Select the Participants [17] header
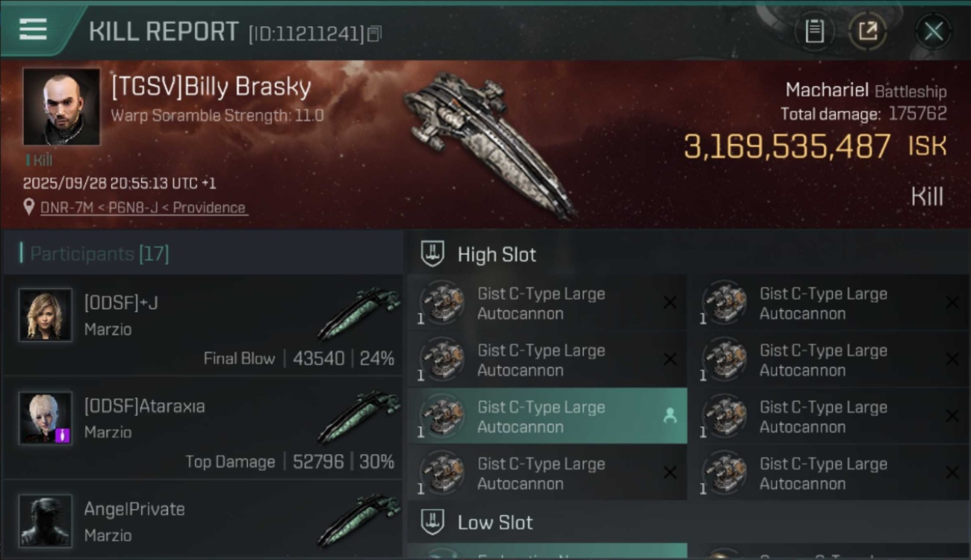Image resolution: width=971 pixels, height=560 pixels. [x=99, y=254]
